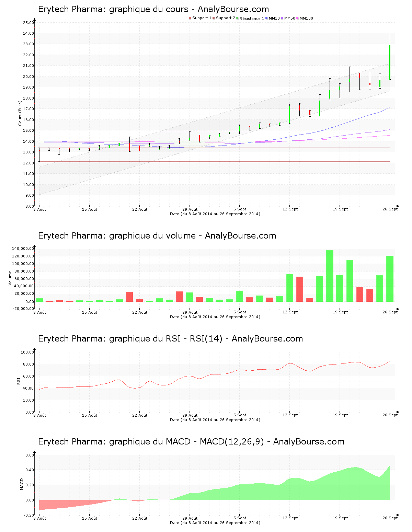412x532 pixels.
Task: Click the last green volume bar at 26 Sept
Action: pyautogui.click(x=390, y=279)
